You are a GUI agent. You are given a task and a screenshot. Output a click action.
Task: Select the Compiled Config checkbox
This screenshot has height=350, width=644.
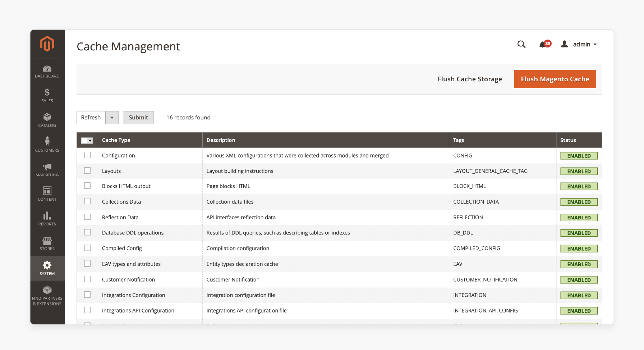point(87,247)
